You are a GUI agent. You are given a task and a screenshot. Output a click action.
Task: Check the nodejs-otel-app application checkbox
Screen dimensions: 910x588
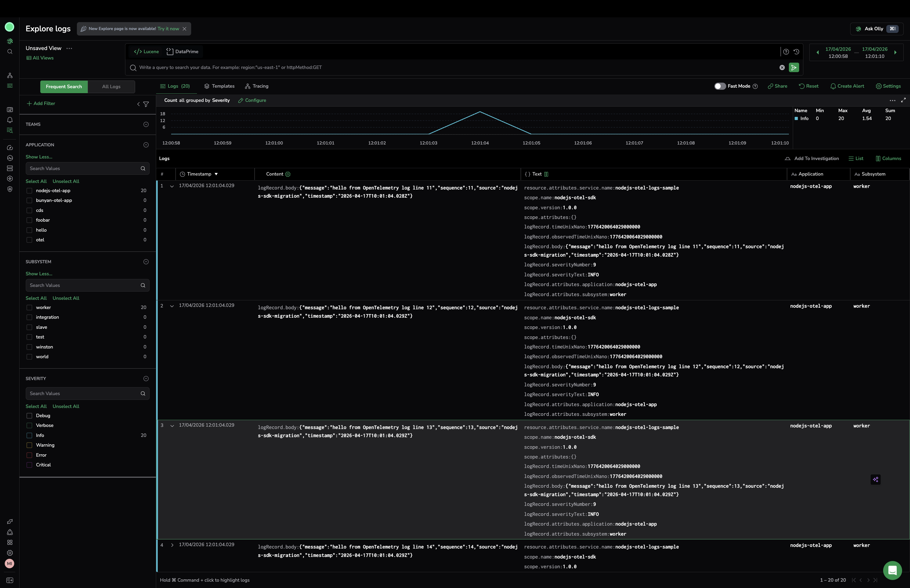(x=29, y=191)
